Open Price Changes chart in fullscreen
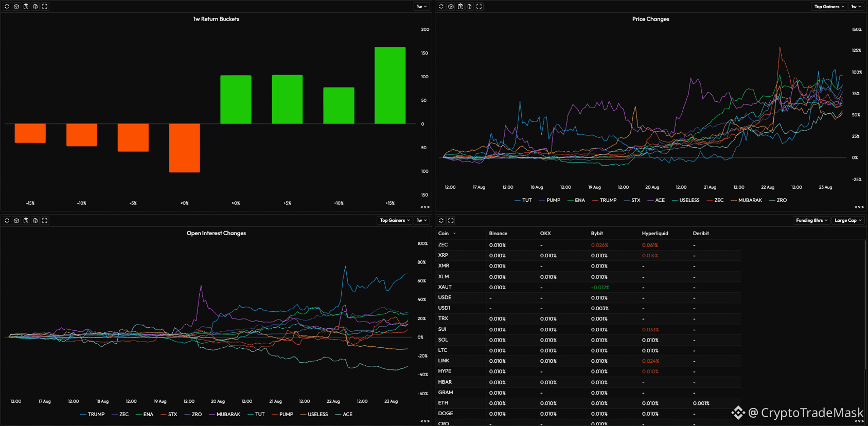This screenshot has width=868, height=426. pos(479,7)
